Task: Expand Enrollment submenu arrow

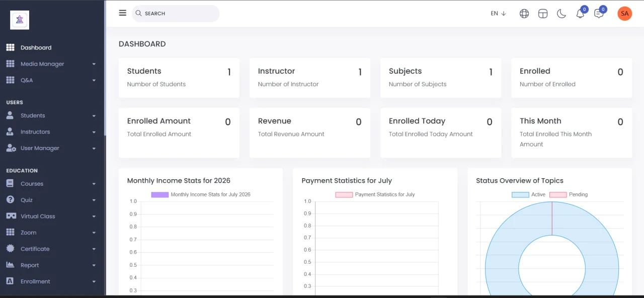Action: tap(94, 282)
